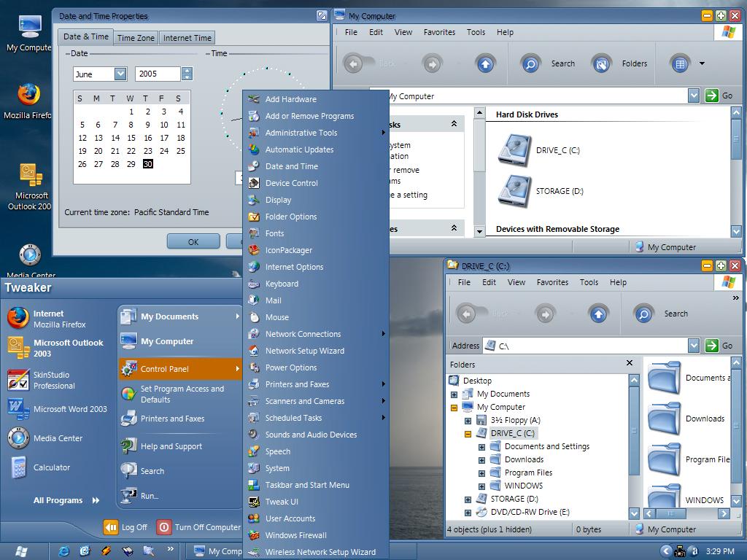Click the Folders toolbar icon in My Computer
This screenshot has width=747, height=560.
pyautogui.click(x=601, y=64)
